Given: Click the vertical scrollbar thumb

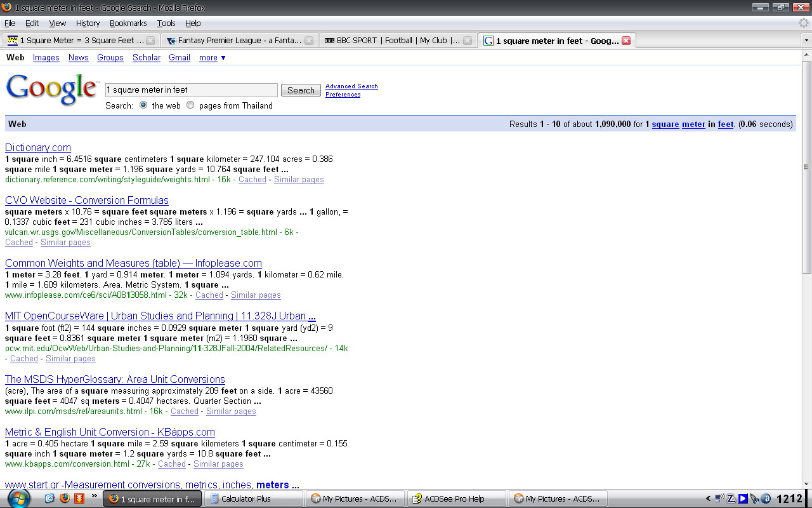Looking at the screenshot, I should pyautogui.click(x=806, y=168).
